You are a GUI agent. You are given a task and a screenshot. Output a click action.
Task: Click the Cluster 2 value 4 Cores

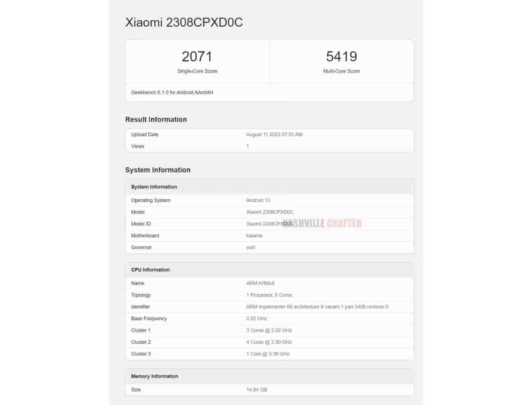click(269, 342)
